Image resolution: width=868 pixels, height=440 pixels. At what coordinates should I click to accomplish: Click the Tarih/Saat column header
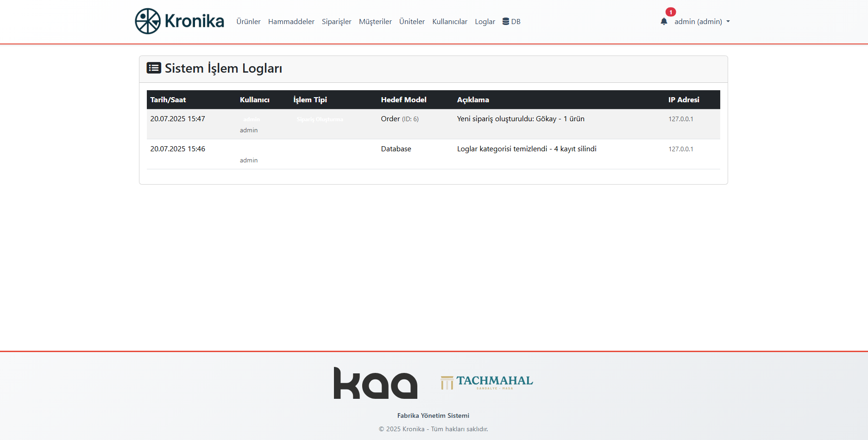[x=168, y=100]
